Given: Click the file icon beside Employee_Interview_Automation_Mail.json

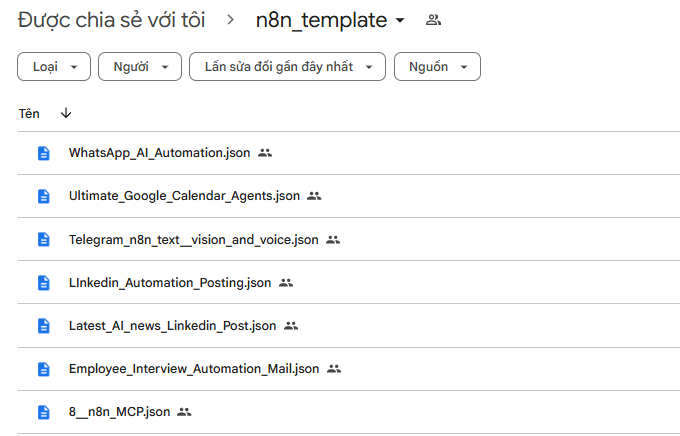Looking at the screenshot, I should click(43, 369).
